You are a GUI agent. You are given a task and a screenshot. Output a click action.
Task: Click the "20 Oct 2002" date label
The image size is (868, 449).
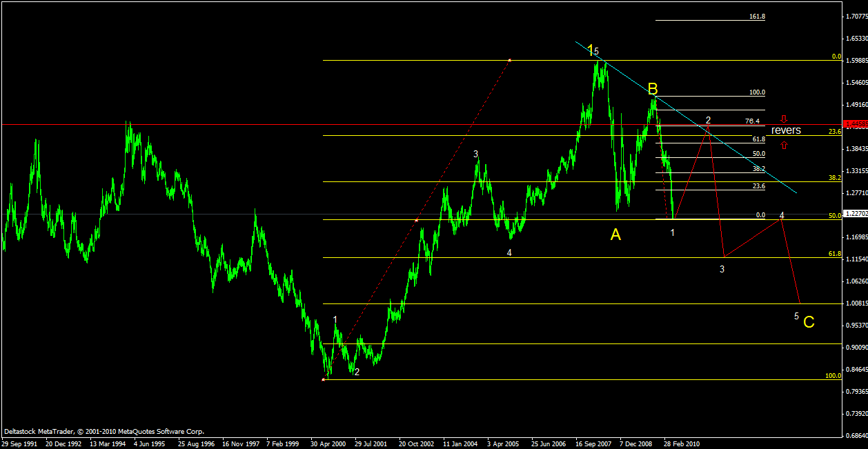(417, 443)
